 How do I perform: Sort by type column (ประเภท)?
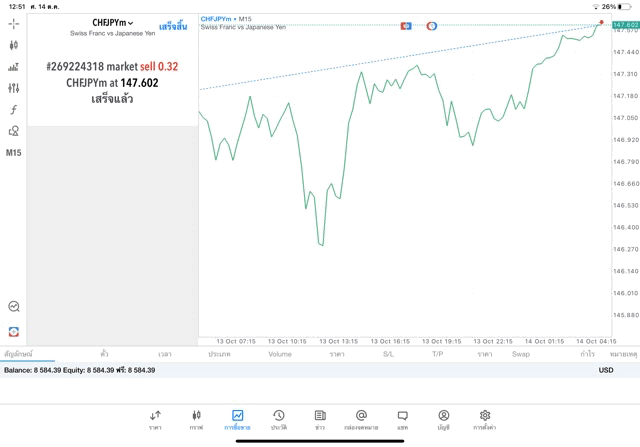point(219,354)
